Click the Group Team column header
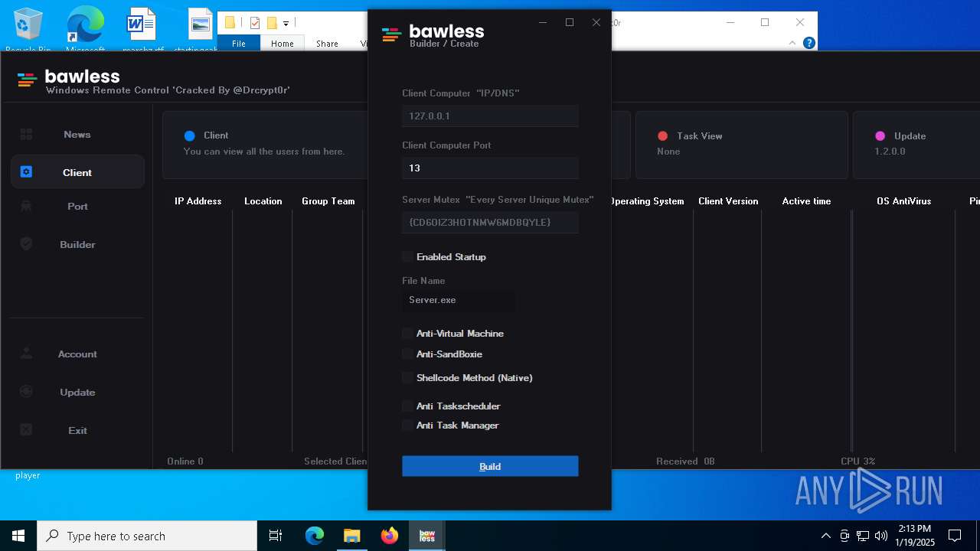 [328, 201]
